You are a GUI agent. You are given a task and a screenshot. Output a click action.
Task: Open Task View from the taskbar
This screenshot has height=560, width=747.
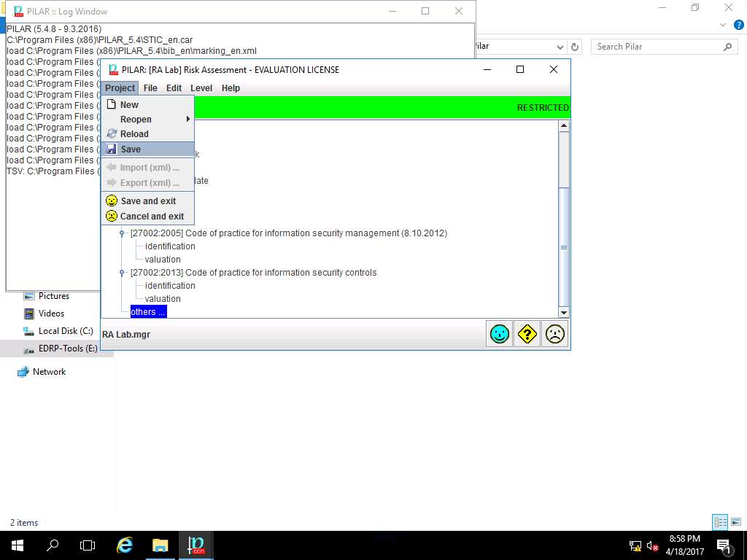88,545
